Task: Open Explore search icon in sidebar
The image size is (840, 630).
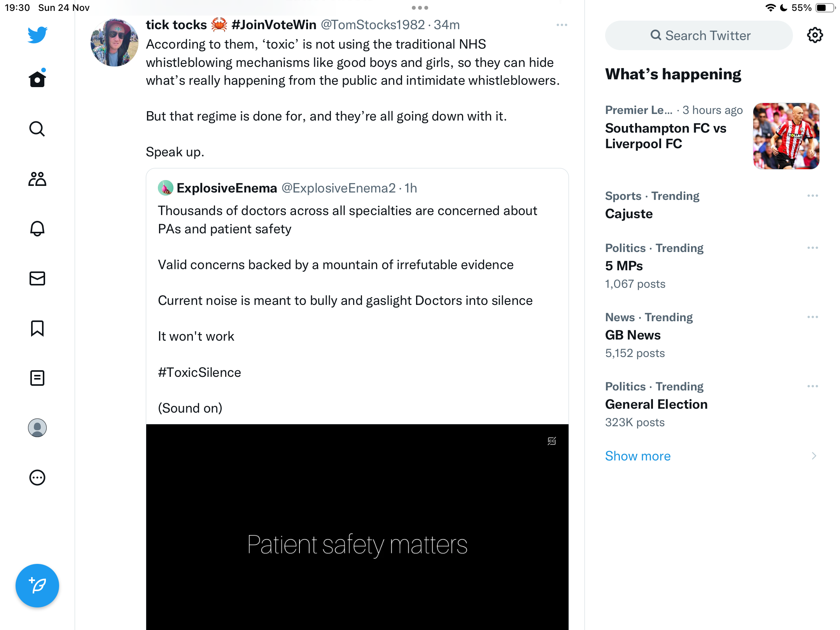Action: coord(37,129)
